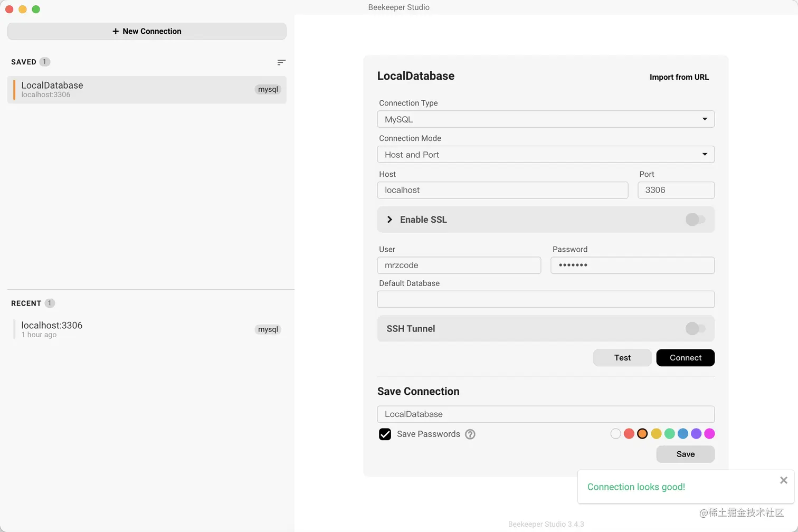Click the green macOS fullscreen window button

(36, 9)
